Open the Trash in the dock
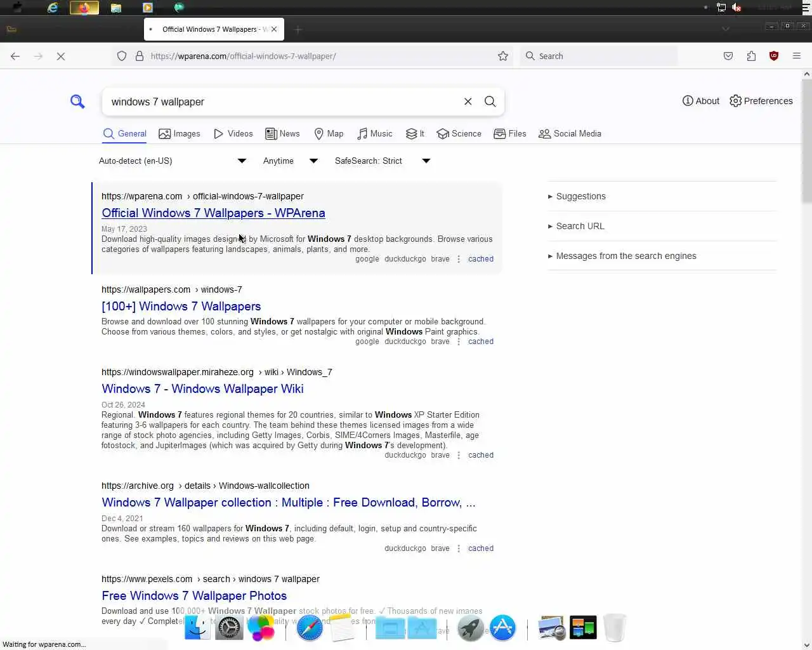This screenshot has height=650, width=812. (x=614, y=628)
